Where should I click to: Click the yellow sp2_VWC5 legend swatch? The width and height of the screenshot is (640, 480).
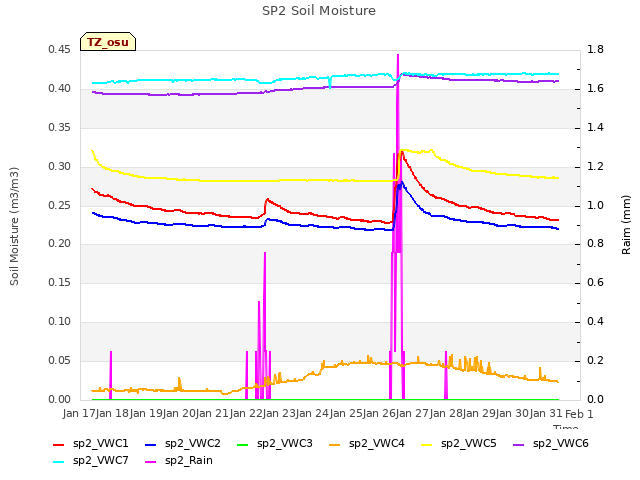(x=427, y=445)
